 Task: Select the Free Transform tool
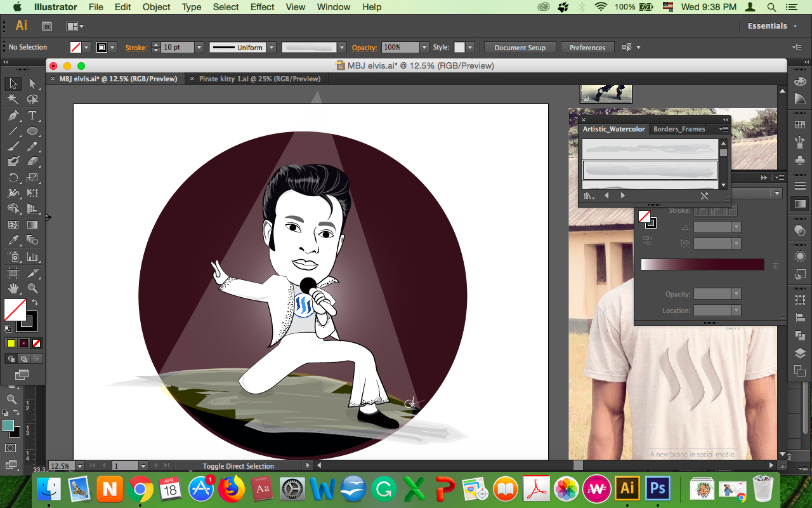[x=32, y=193]
